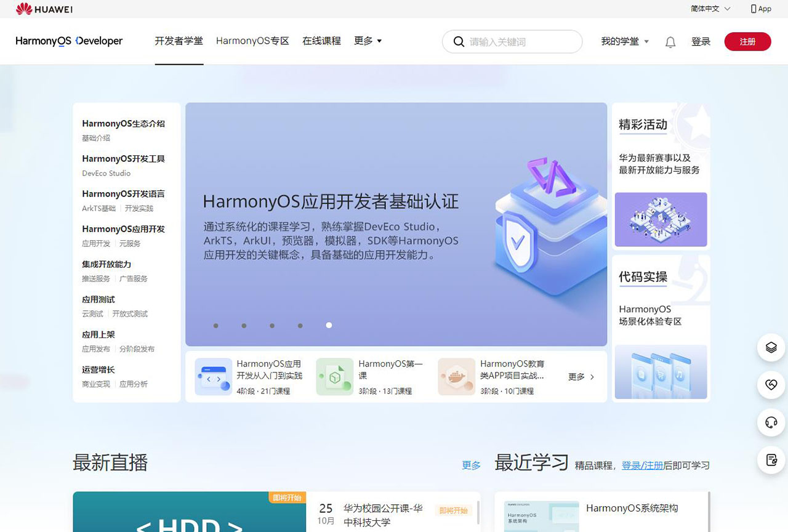788x532 pixels.
Task: Select the fourth carousel indicator dot
Action: (300, 326)
